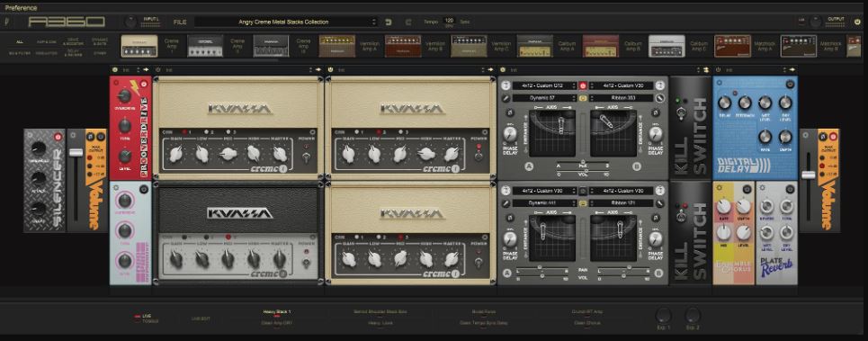Flip the lower Kill Switch toggle
This screenshot has width=868, height=341.
(681, 217)
